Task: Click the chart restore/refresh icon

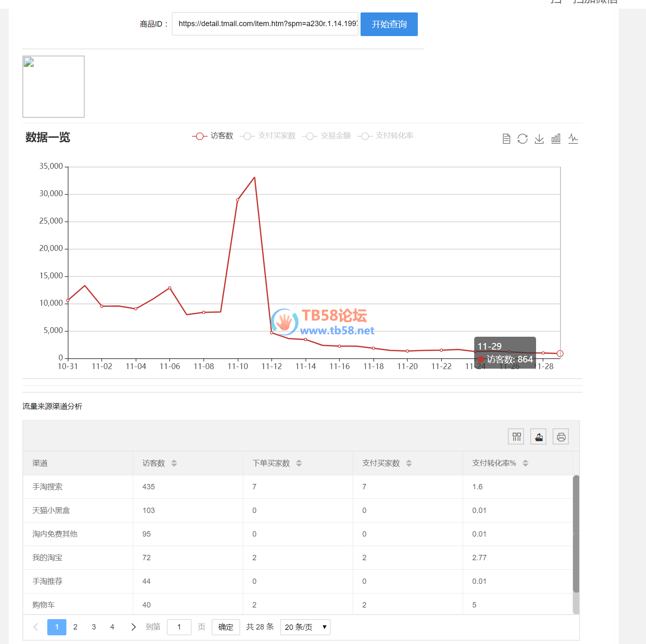Action: coord(522,139)
